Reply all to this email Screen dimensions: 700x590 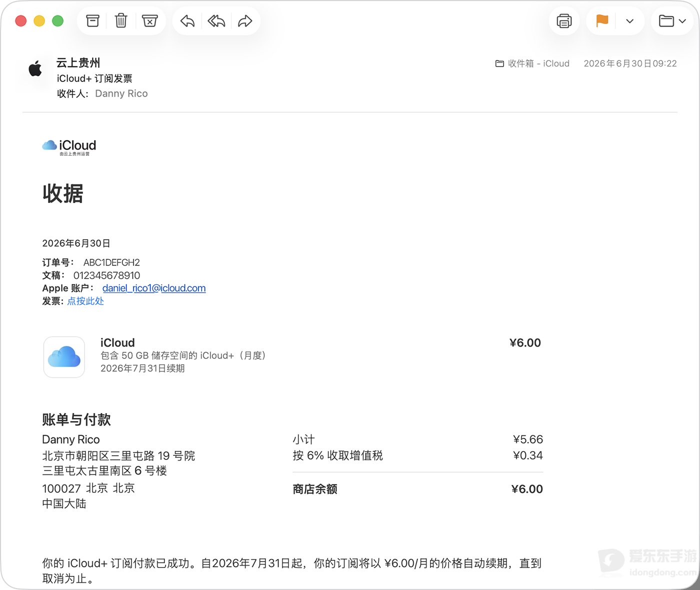(x=216, y=21)
